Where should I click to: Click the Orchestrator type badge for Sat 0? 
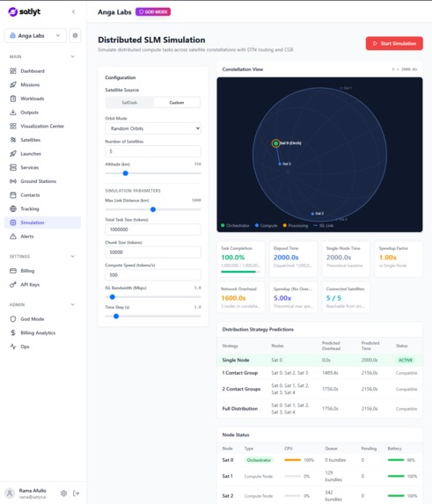(259, 460)
